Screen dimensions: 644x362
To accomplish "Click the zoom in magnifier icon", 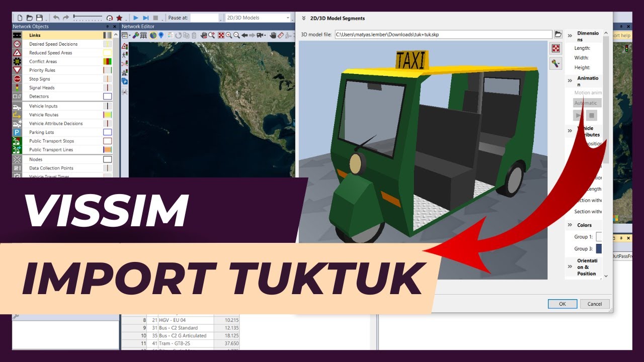I will [x=229, y=35].
